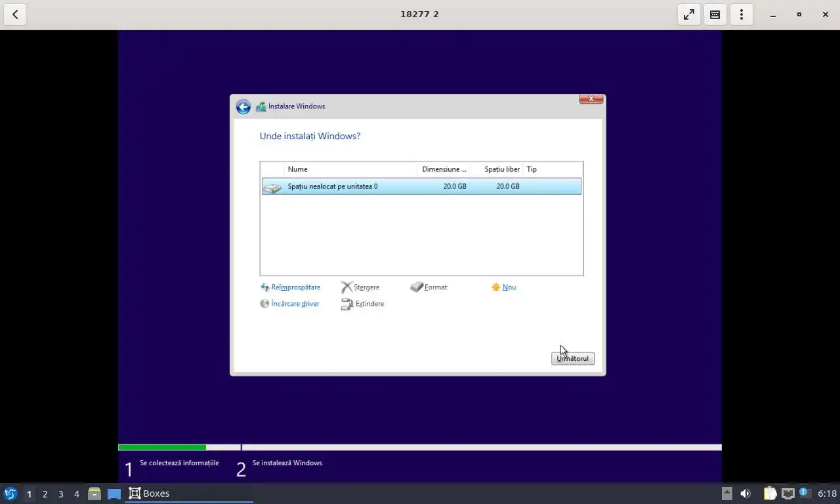Click the Format option
840x504 pixels.
(436, 287)
